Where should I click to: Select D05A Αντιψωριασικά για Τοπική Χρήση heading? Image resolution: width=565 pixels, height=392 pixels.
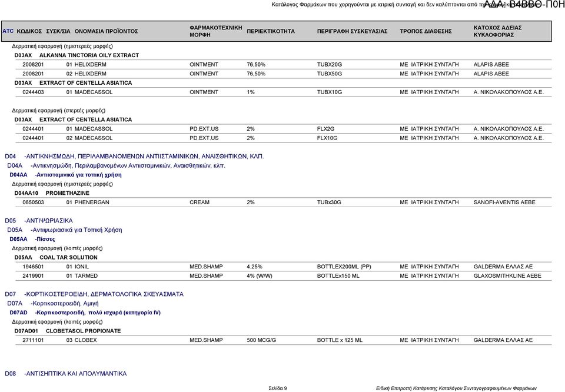pos(65,230)
